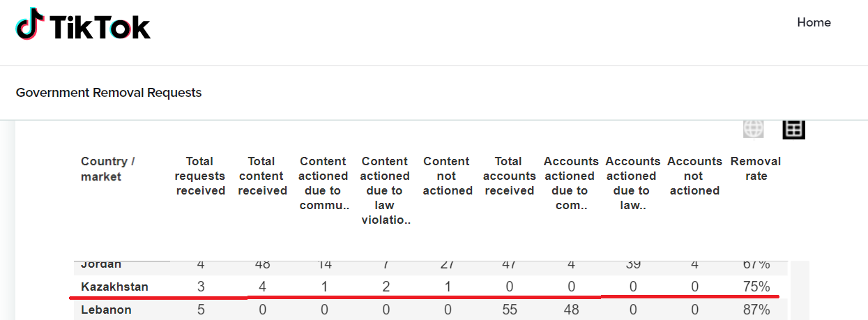Select Content not actioned column header

(447, 176)
